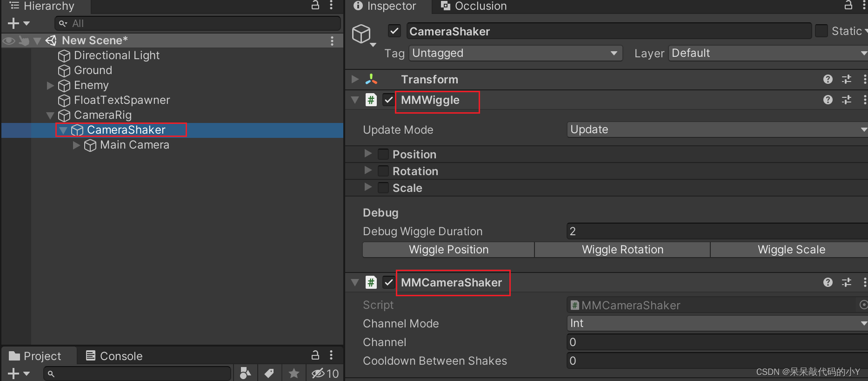Screen dimensions: 868x381
Task: Switch to the Console tab
Action: point(114,356)
